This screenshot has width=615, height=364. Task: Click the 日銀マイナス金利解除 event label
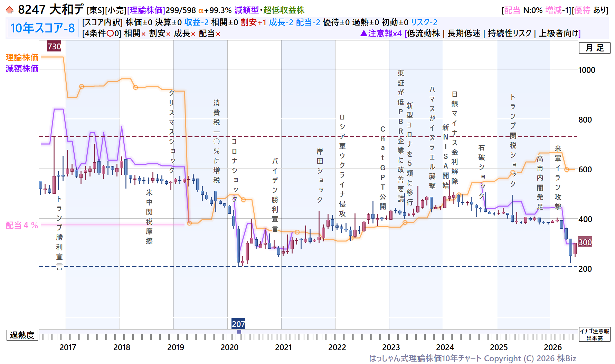(x=455, y=138)
